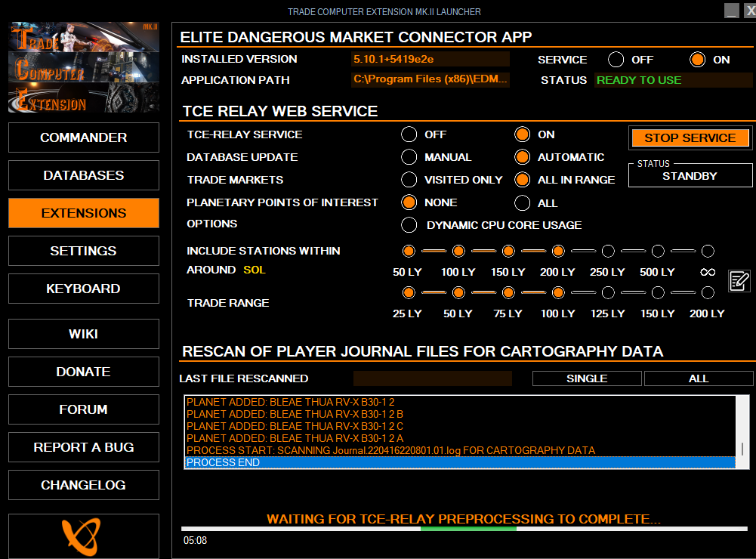Click the Application Path field

pyautogui.click(x=430, y=79)
